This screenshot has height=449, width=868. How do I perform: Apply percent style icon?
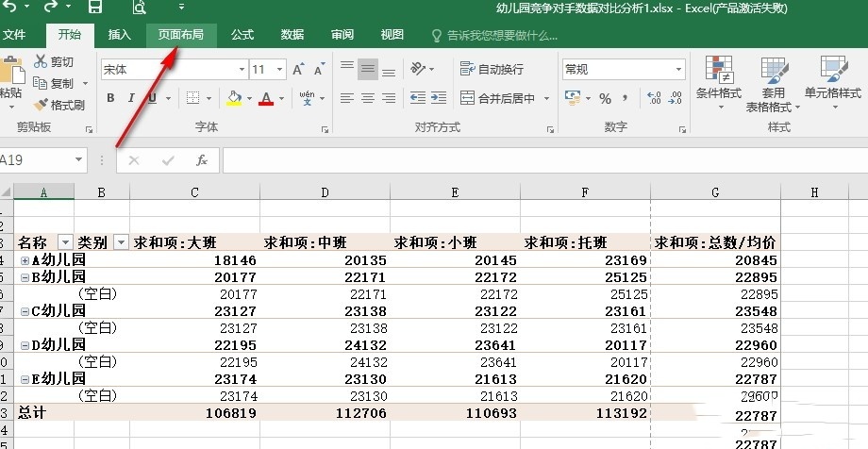(x=605, y=98)
